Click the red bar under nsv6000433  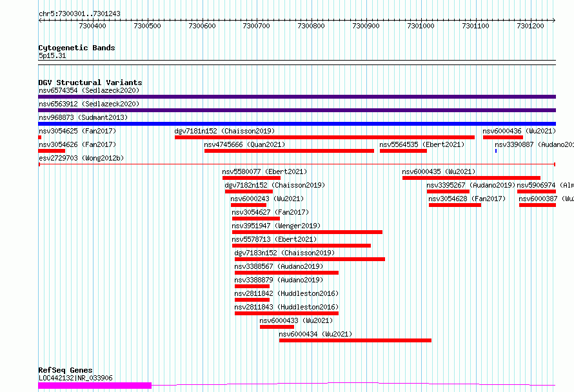click(x=277, y=327)
